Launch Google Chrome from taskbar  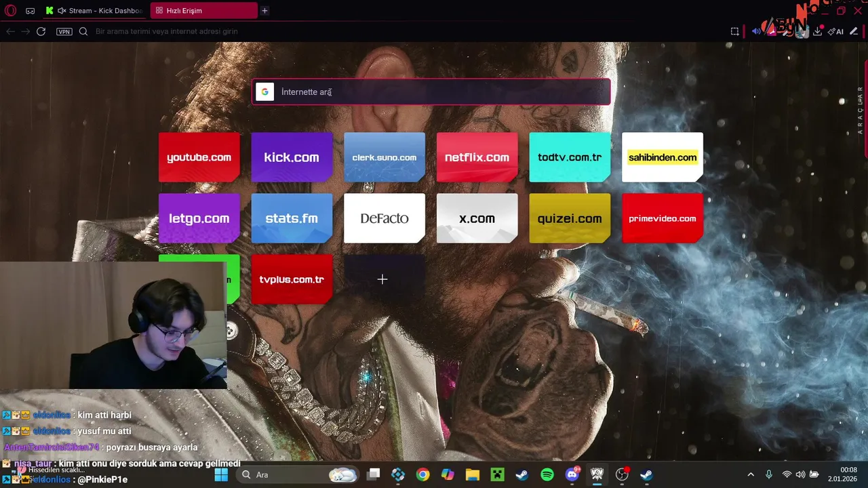pyautogui.click(x=422, y=474)
